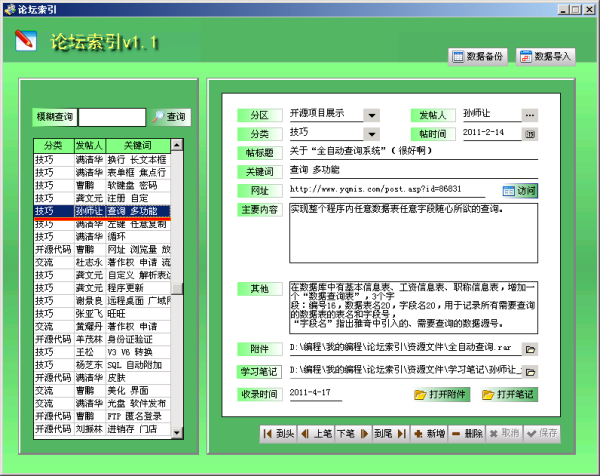Click the browse folder icon for 学习笔记
Screen dimensions: 600x476
pyautogui.click(x=530, y=372)
